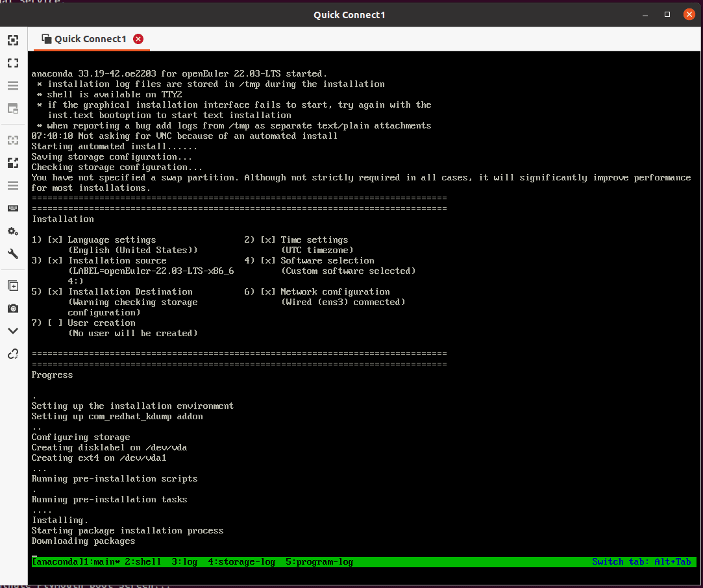Close the Quick Connect1 tab with the red X
Viewport: 703px width, 588px height.
(x=138, y=39)
